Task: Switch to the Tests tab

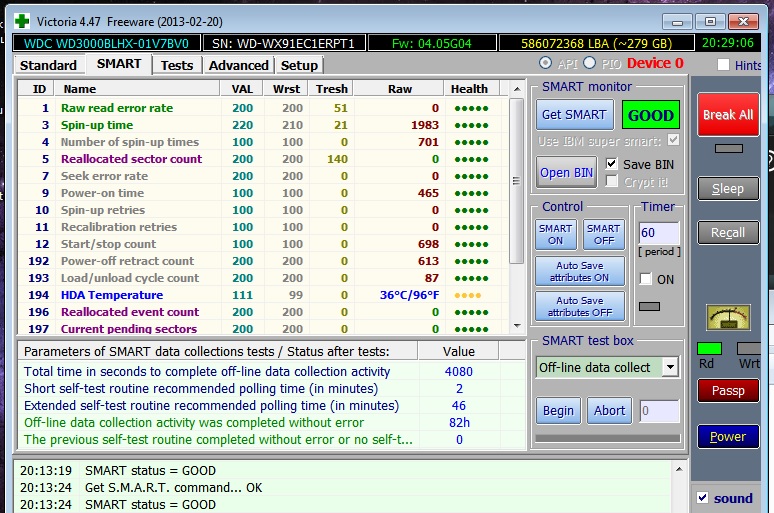Action: tap(177, 65)
